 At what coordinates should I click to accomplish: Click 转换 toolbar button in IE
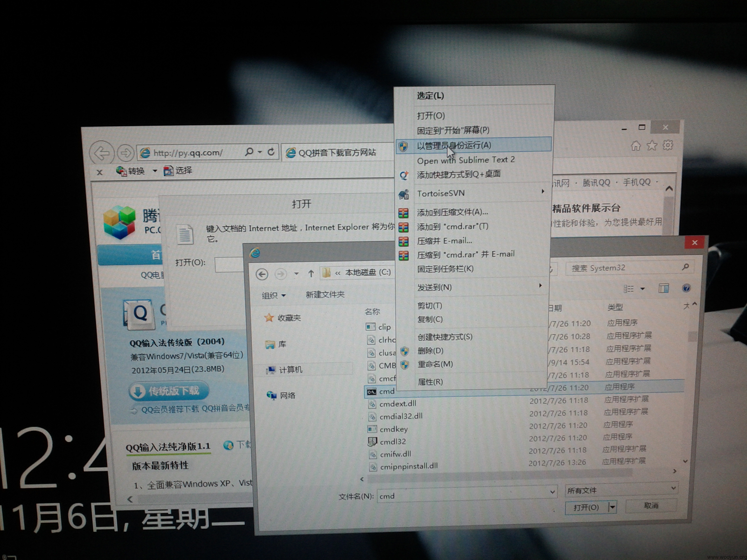point(130,171)
